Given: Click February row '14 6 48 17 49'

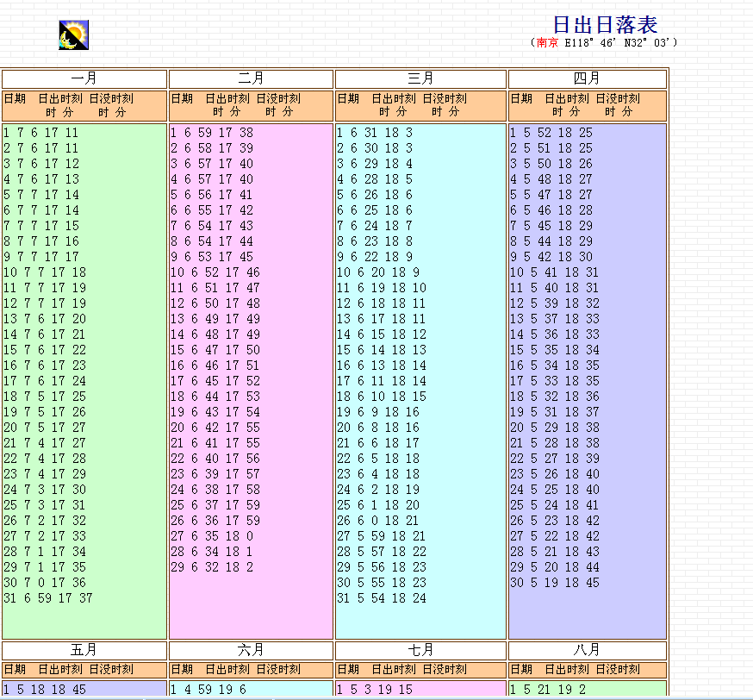Looking at the screenshot, I should 215,334.
